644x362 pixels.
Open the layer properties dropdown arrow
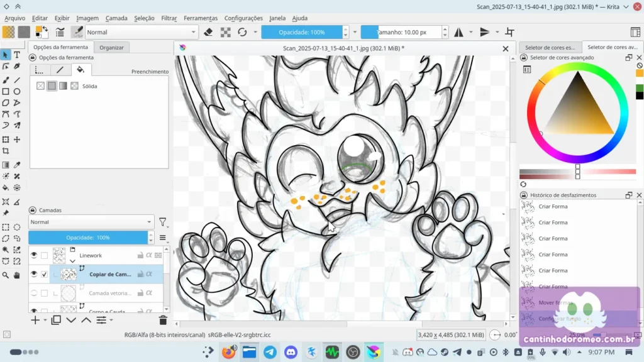[111, 320]
